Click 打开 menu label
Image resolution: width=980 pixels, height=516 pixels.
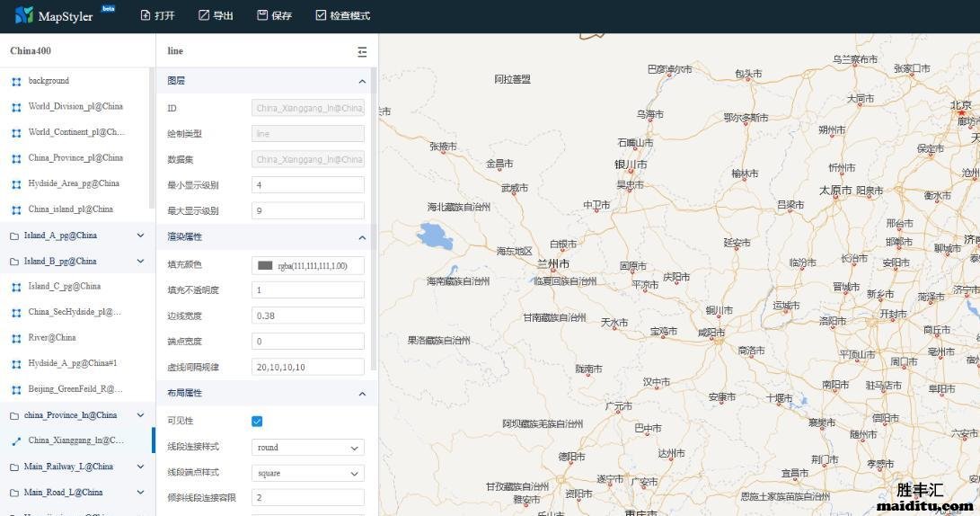click(164, 15)
